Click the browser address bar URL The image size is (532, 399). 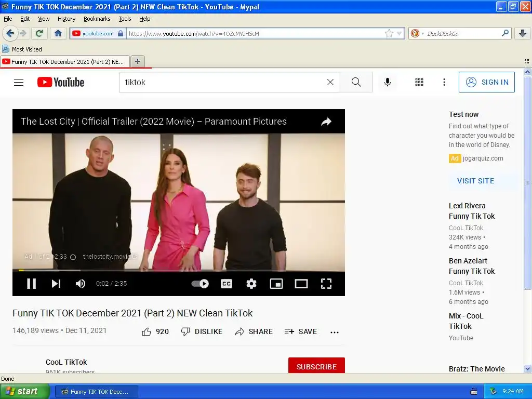(x=255, y=34)
